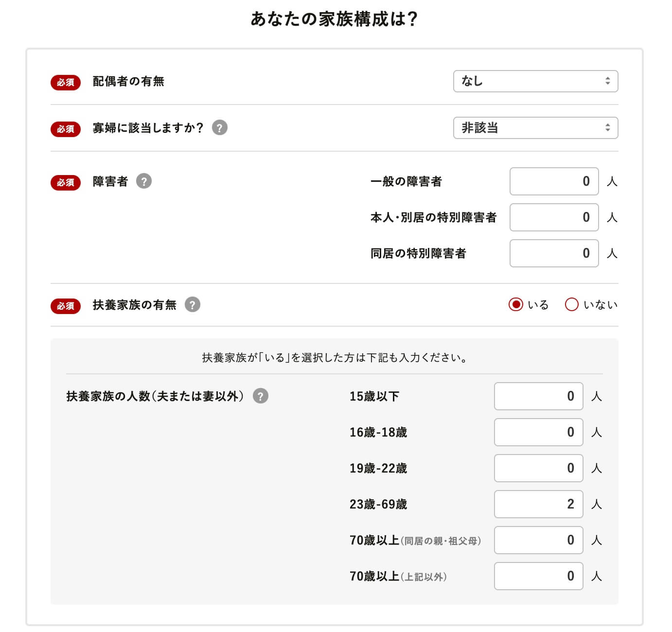
Task: Select the 15歳以下 dependent count field
Action: pyautogui.click(x=538, y=396)
